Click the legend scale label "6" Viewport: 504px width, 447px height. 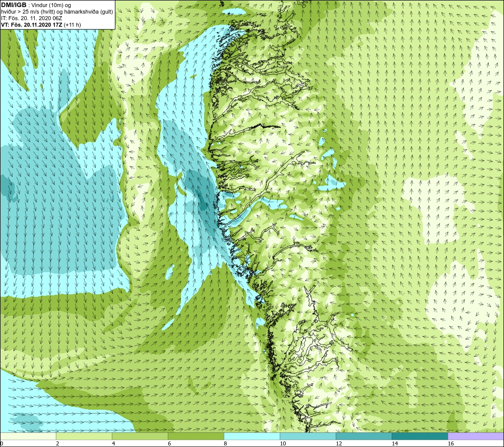169,444
